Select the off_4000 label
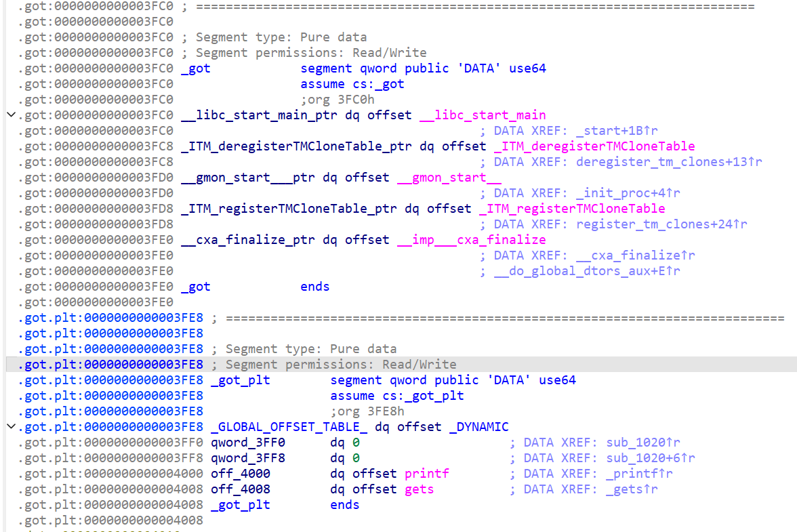797x532 pixels. [241, 474]
